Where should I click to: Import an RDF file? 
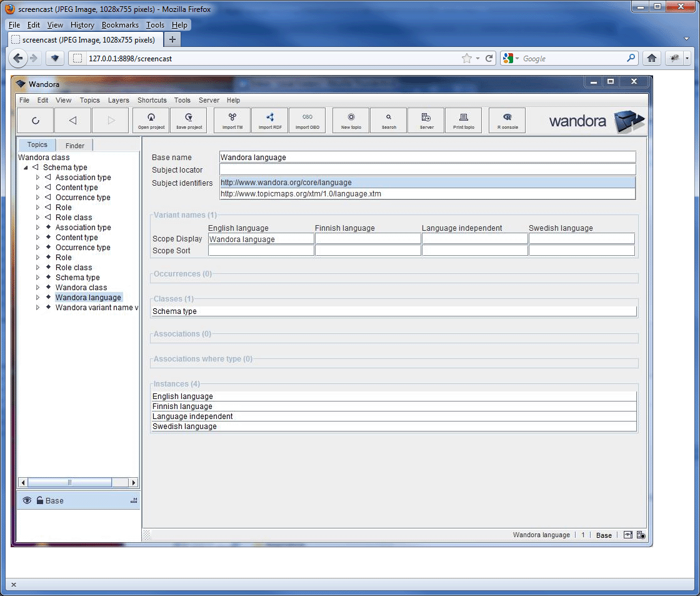point(269,120)
